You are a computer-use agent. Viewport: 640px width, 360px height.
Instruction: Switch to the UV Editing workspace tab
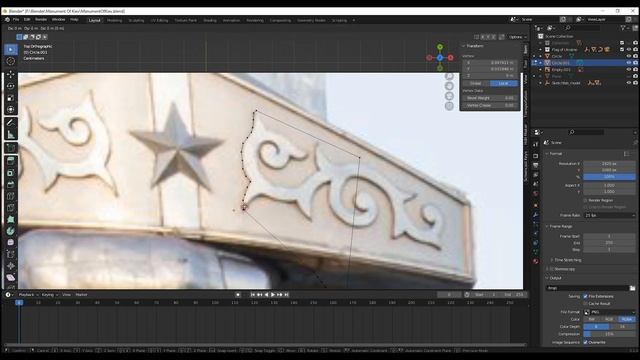pyautogui.click(x=159, y=20)
